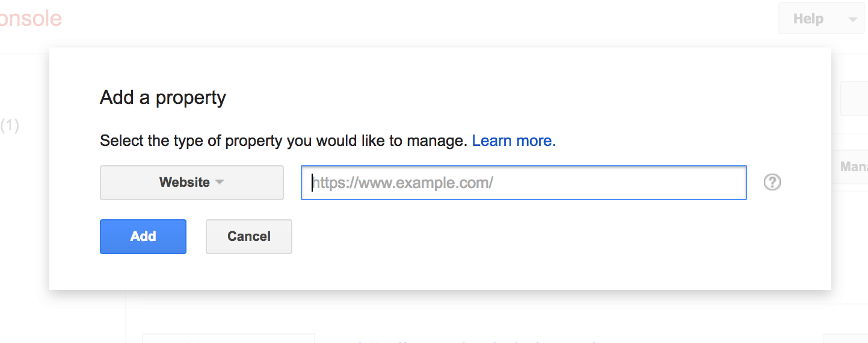Viewport: 868px width, 343px height.
Task: Select the dimmed (1) count in left sidebar
Action: coord(10,126)
